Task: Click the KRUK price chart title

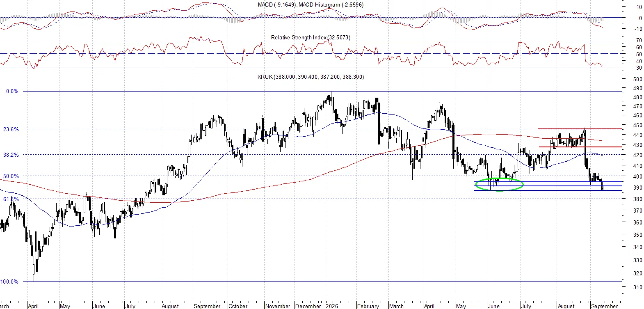Action: pos(311,77)
